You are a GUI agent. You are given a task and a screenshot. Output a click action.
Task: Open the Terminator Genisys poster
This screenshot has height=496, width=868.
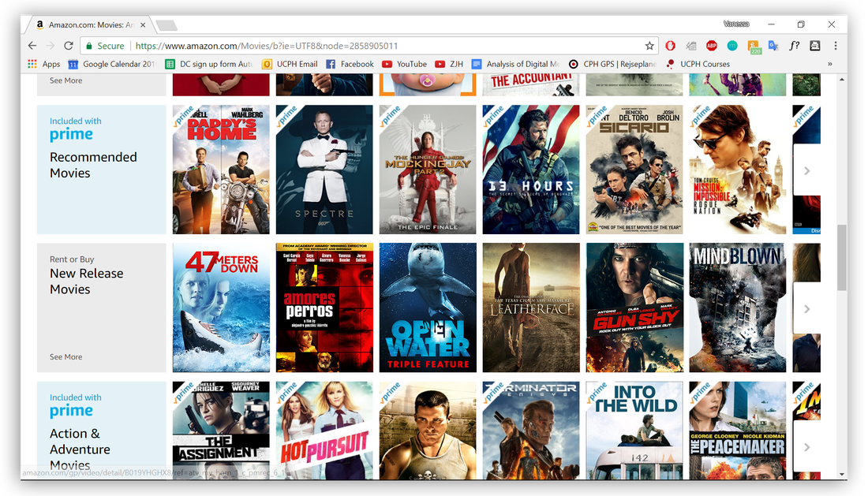[x=531, y=431]
